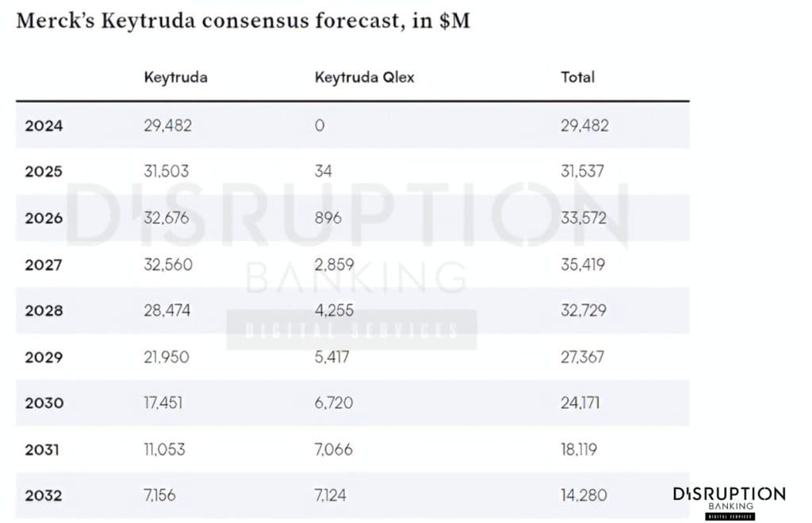Screen dimensions: 812x523
Task: Click the table title about Merck's Keytruda forecast
Action: pyautogui.click(x=243, y=21)
